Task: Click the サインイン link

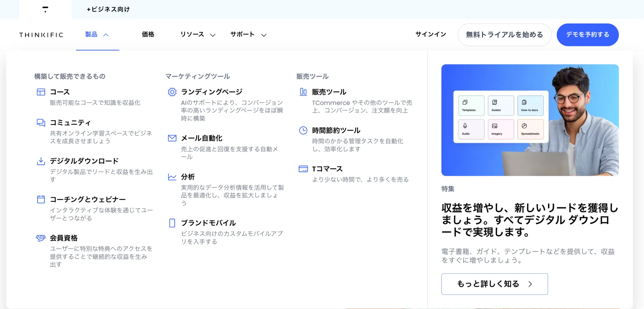Action: click(x=431, y=35)
